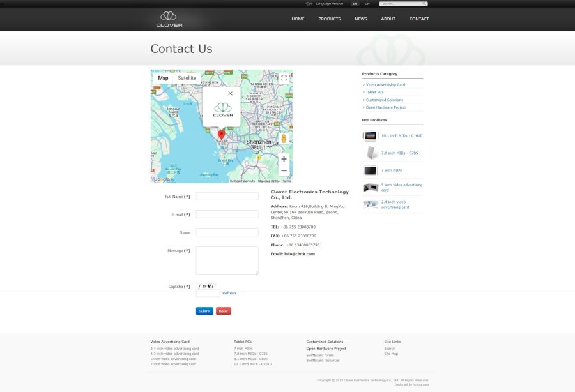Submit the contact form

(x=204, y=311)
